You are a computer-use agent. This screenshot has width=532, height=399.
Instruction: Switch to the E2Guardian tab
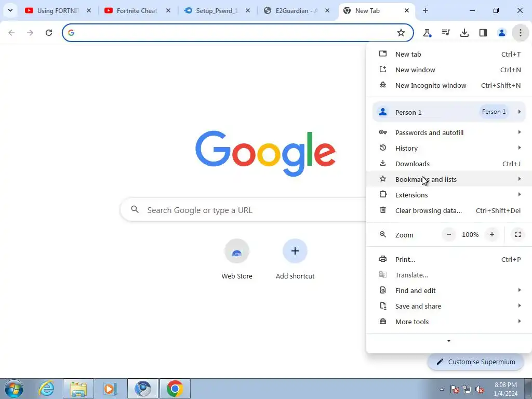[295, 10]
